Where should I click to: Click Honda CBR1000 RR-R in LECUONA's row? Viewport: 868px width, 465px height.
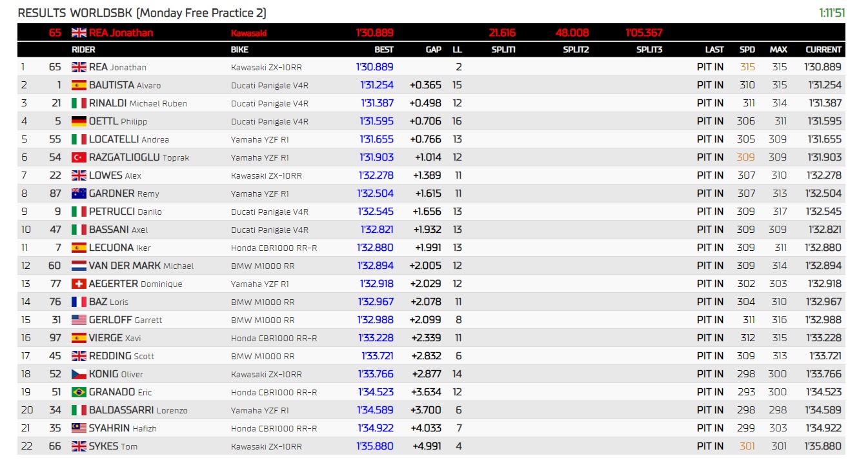274,248
